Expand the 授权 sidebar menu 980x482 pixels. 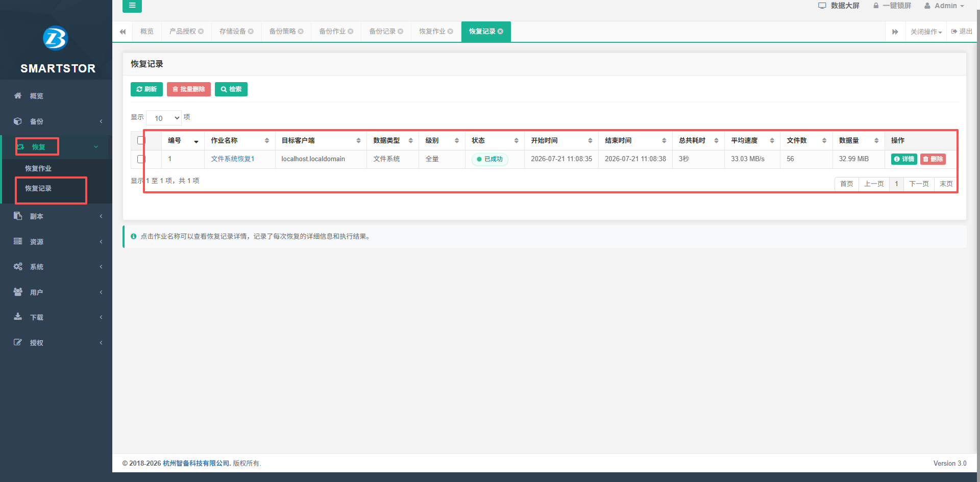56,343
